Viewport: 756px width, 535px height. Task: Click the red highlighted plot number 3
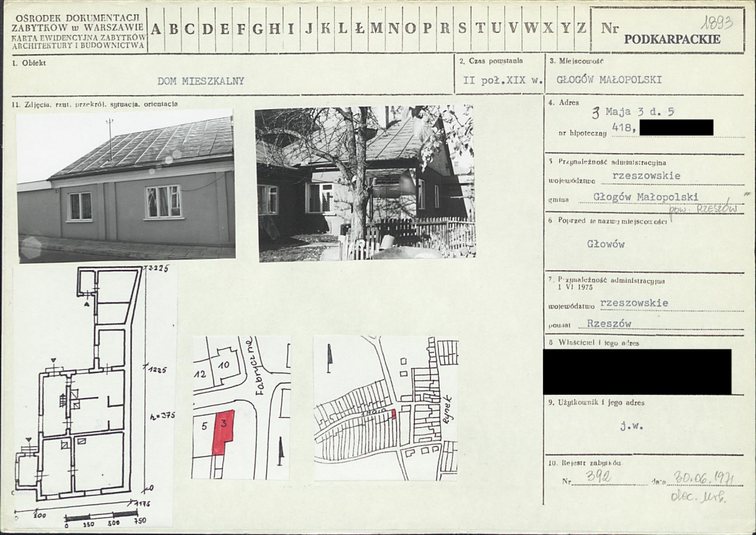[223, 432]
